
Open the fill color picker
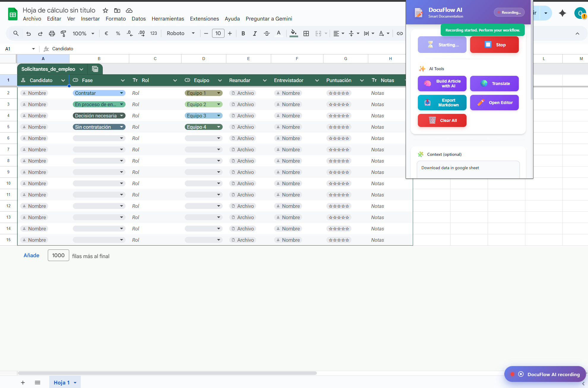293,34
